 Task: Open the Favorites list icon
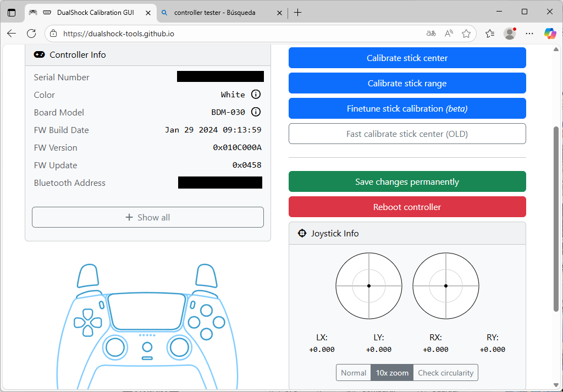tap(490, 34)
